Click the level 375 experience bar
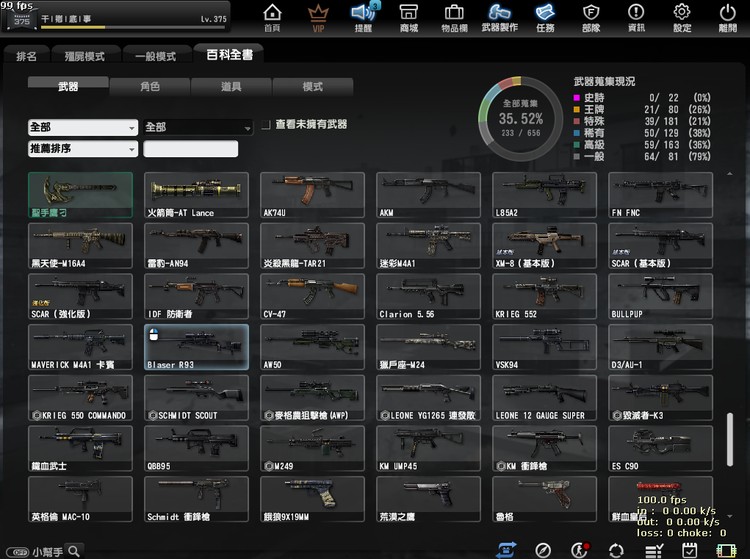Image resolution: width=750 pixels, height=559 pixels. click(x=133, y=27)
